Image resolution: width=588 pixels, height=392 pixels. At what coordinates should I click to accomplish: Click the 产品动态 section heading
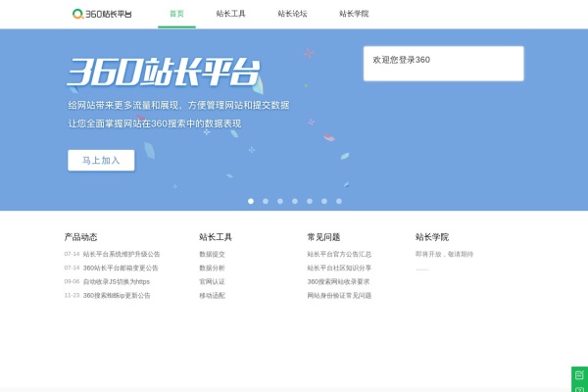[80, 237]
